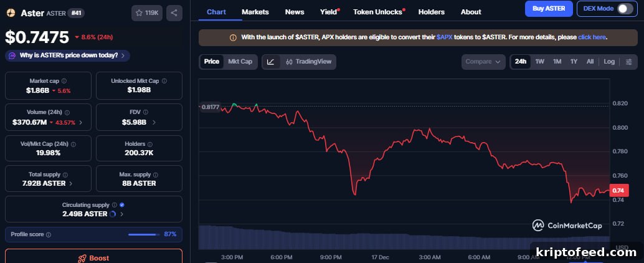Click the 8B ASTER max supply value
The height and width of the screenshot is (263, 644).
click(x=139, y=183)
